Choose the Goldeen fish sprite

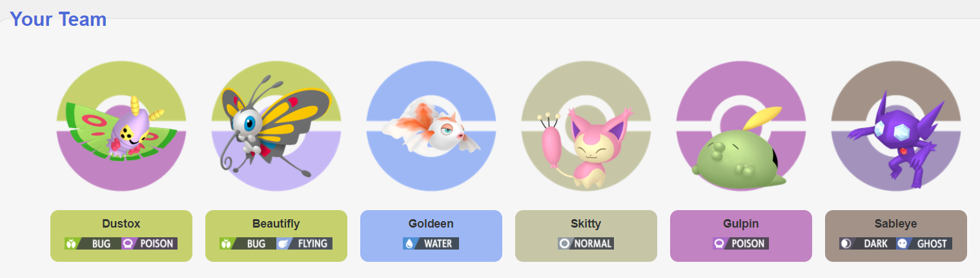pyautogui.click(x=431, y=129)
